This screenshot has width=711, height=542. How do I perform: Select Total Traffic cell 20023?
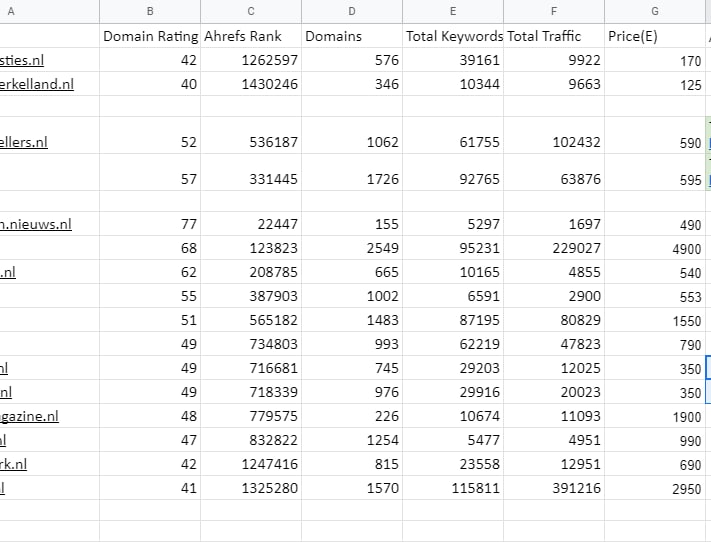(554, 392)
